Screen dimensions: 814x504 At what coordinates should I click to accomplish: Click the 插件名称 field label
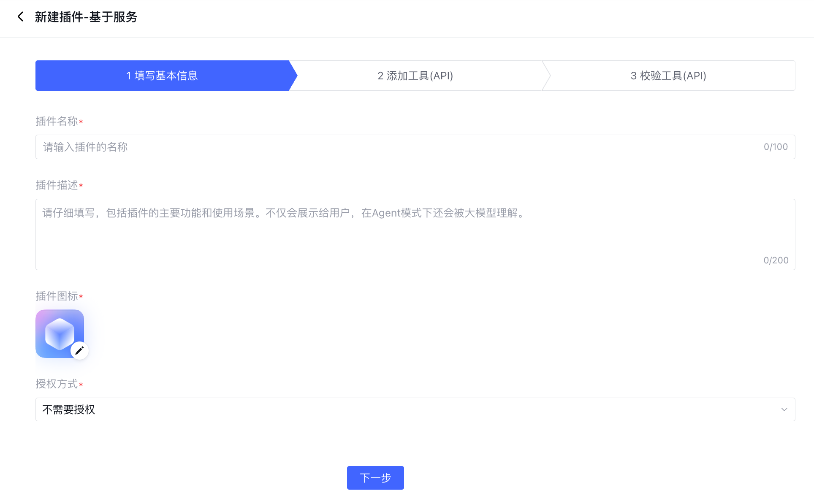[57, 122]
